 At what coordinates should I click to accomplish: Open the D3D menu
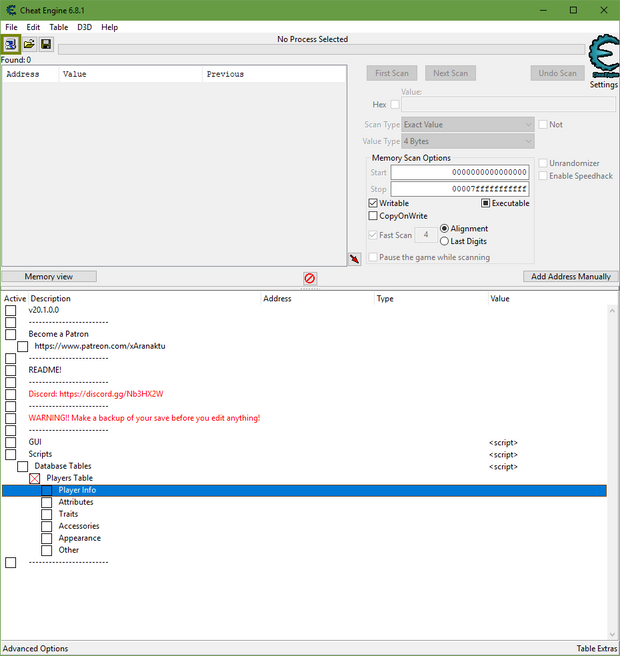point(85,27)
